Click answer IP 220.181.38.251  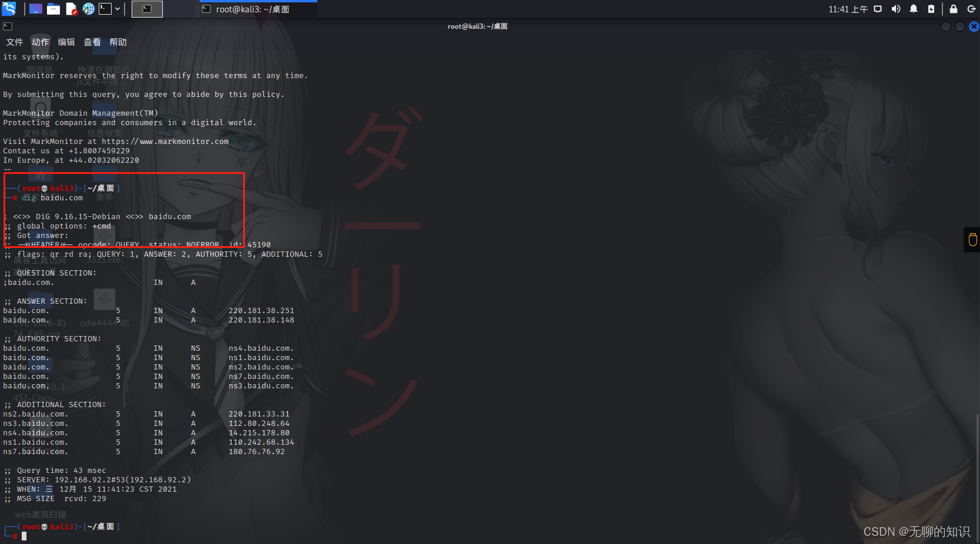point(261,311)
